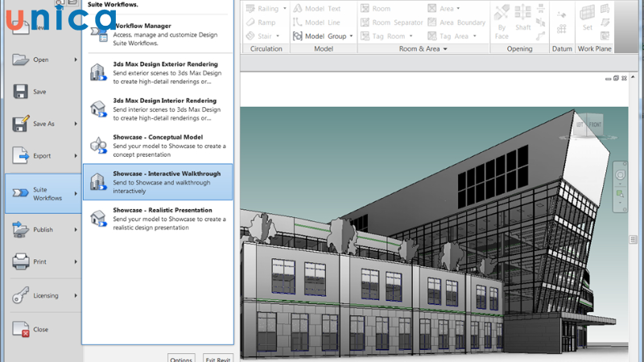Click 3ds Max Exterior Rendering building icon
Screen dimensions: 644x362
point(98,72)
